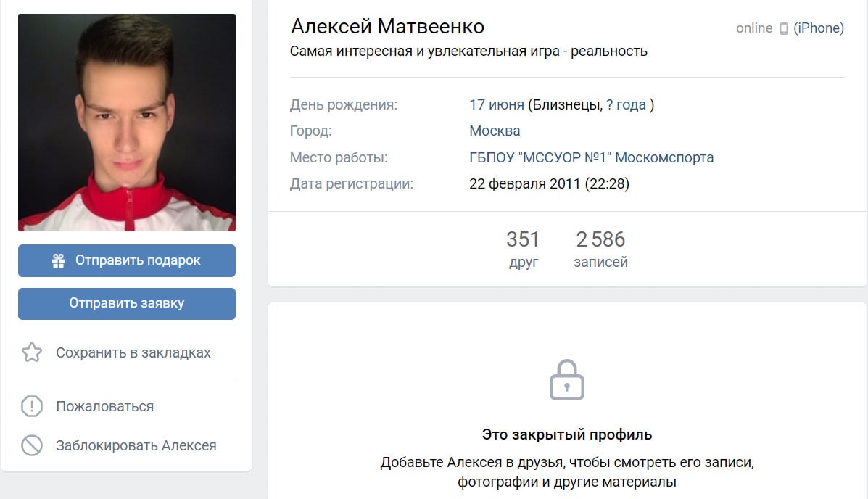868x499 pixels.
Task: Open the 17 июня birthday link
Action: [x=497, y=104]
